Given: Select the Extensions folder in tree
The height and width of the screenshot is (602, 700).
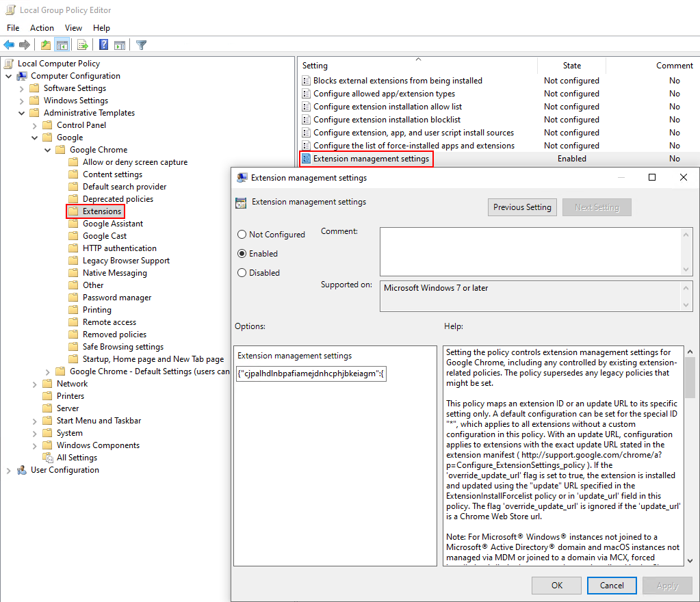Looking at the screenshot, I should tap(102, 211).
